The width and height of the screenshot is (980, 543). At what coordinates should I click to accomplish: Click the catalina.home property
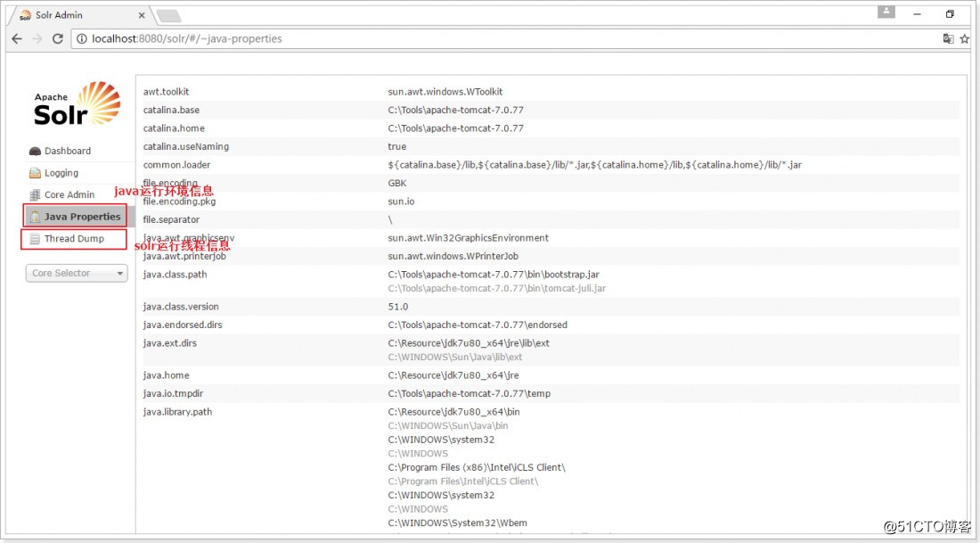(174, 128)
